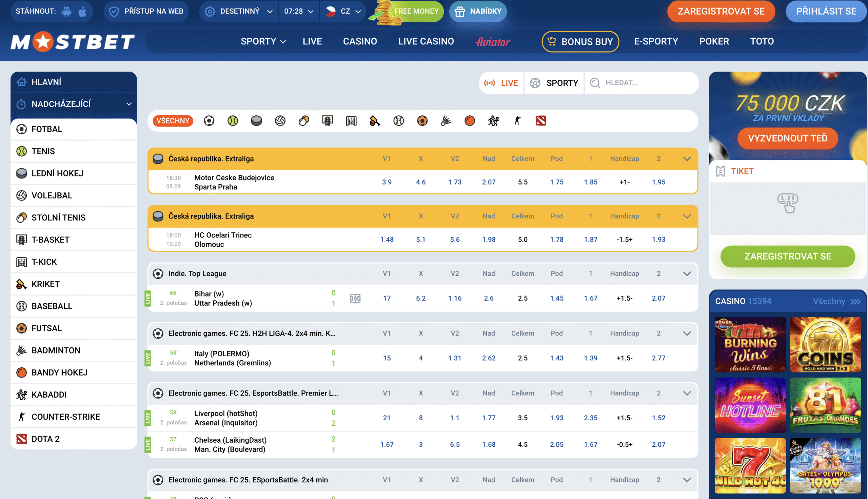
Task: Open the Burning Wins casino game
Action: [x=750, y=345]
